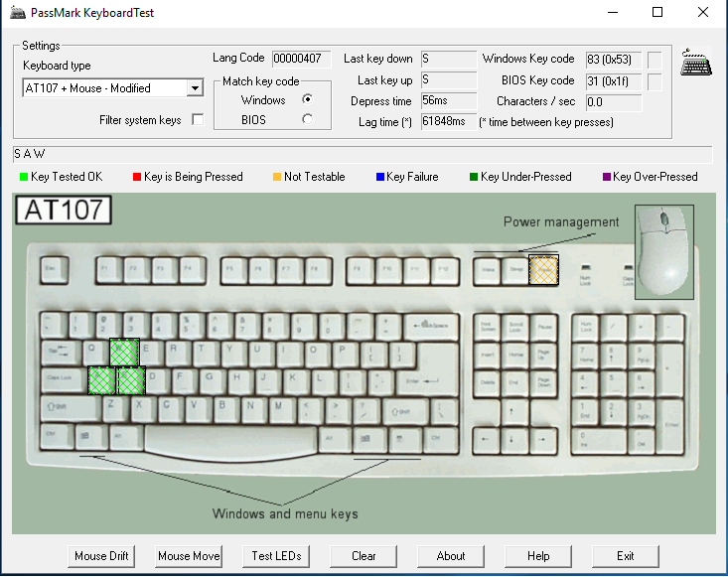
Task: Click the F1 key on the keyboard image
Action: click(109, 270)
